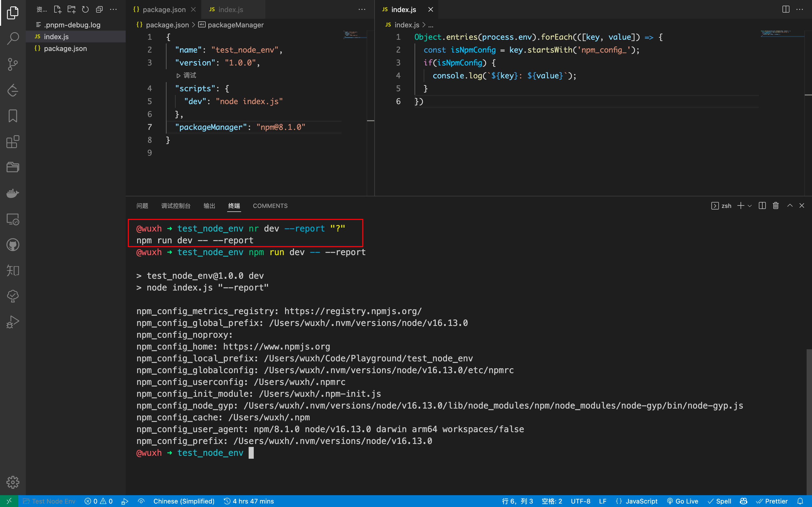Viewport: 812px width, 507px height.
Task: Split the terminal panel
Action: [762, 205]
